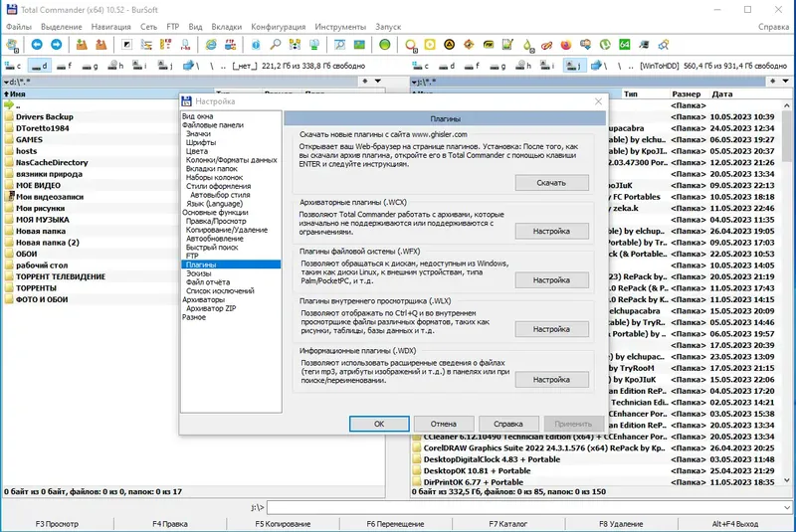Click right panel favorites star button

tap(772, 82)
